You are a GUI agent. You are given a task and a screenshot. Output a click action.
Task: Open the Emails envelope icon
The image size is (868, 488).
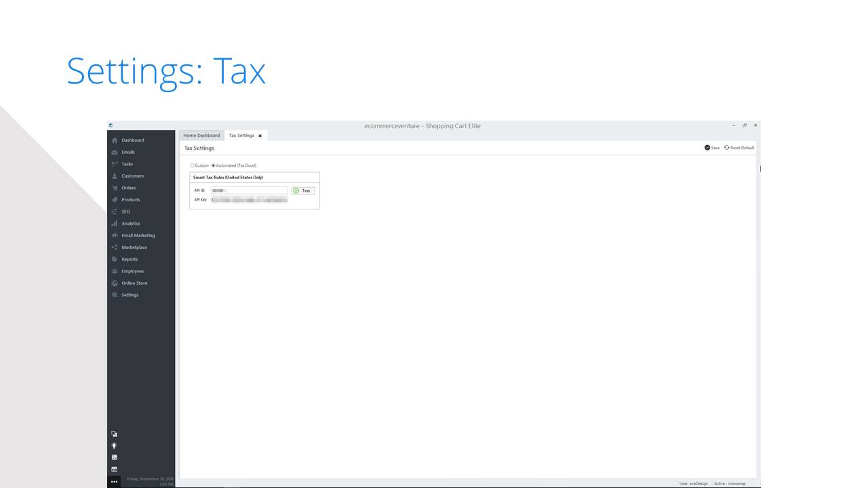[x=115, y=152]
